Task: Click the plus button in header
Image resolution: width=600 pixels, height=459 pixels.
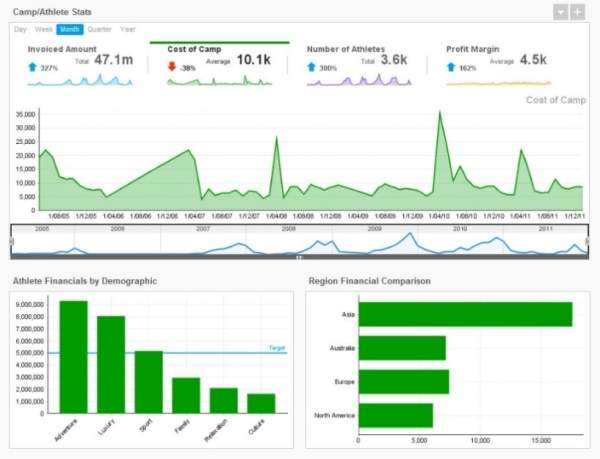Action: tap(578, 11)
